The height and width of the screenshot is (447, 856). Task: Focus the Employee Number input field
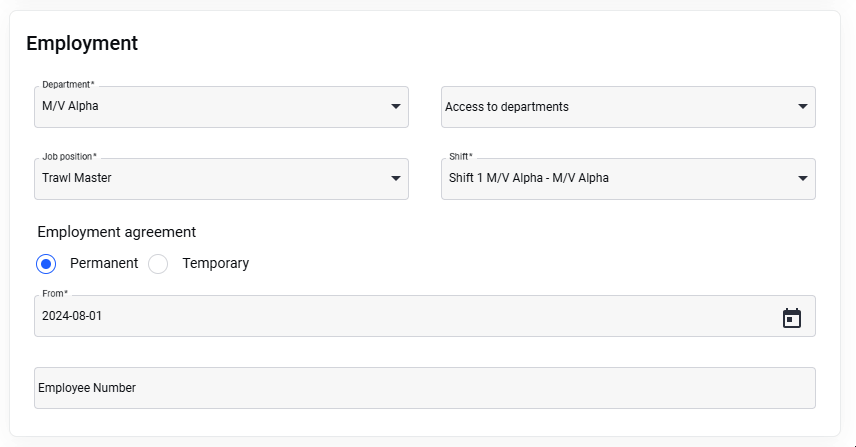[424, 388]
